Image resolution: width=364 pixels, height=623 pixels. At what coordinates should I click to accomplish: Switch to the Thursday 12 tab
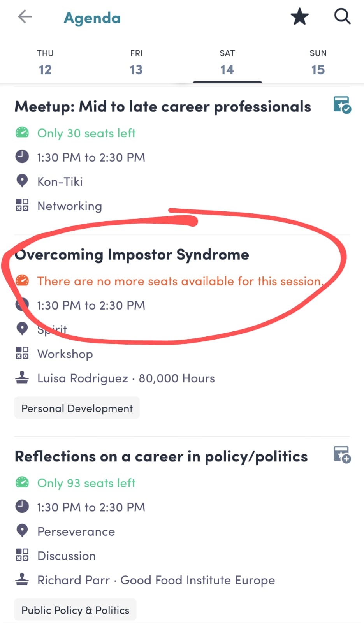[45, 63]
